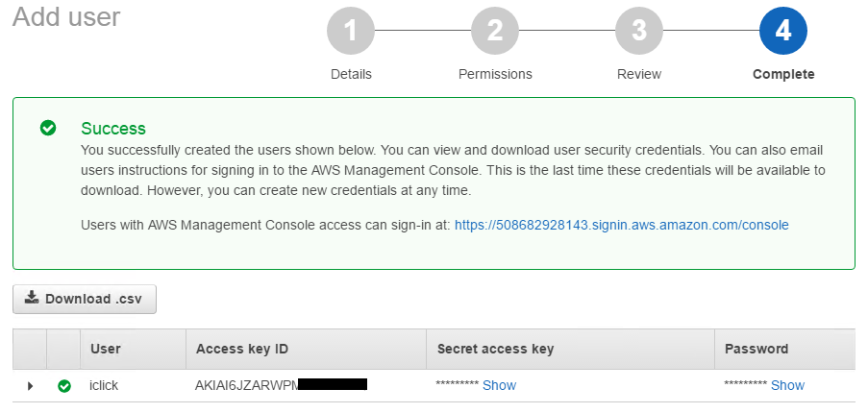Click the User column header
868x413 pixels.
coord(133,349)
